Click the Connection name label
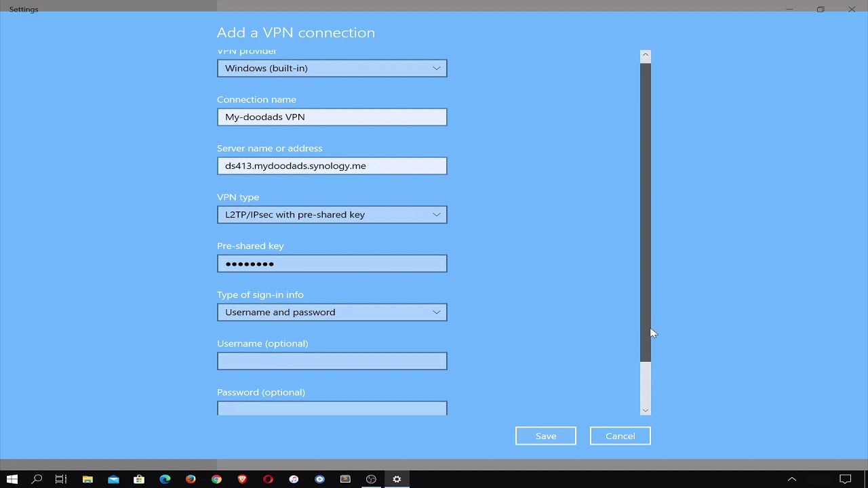This screenshot has width=868, height=488. click(x=256, y=99)
